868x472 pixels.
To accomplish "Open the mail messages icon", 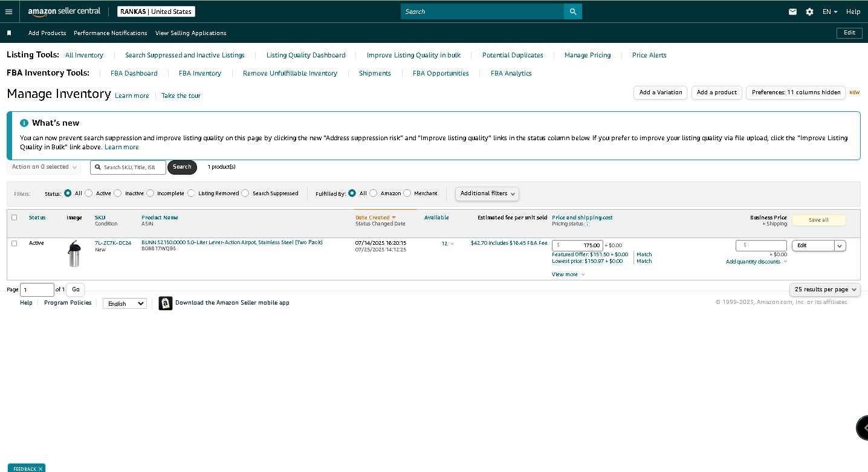I will [x=792, y=11].
